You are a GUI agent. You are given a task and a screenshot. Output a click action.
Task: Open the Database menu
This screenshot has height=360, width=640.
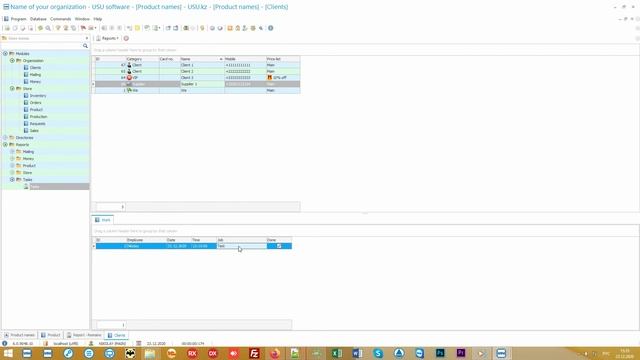[38, 19]
